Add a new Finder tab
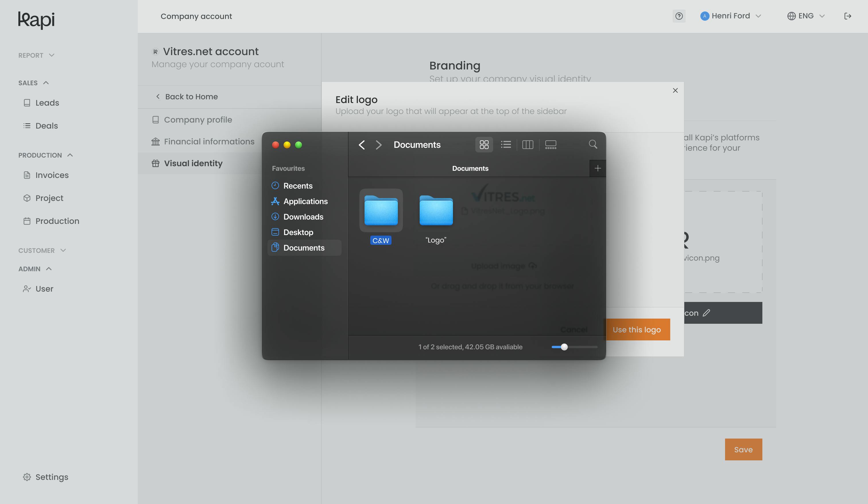The image size is (868, 504). pyautogui.click(x=598, y=168)
